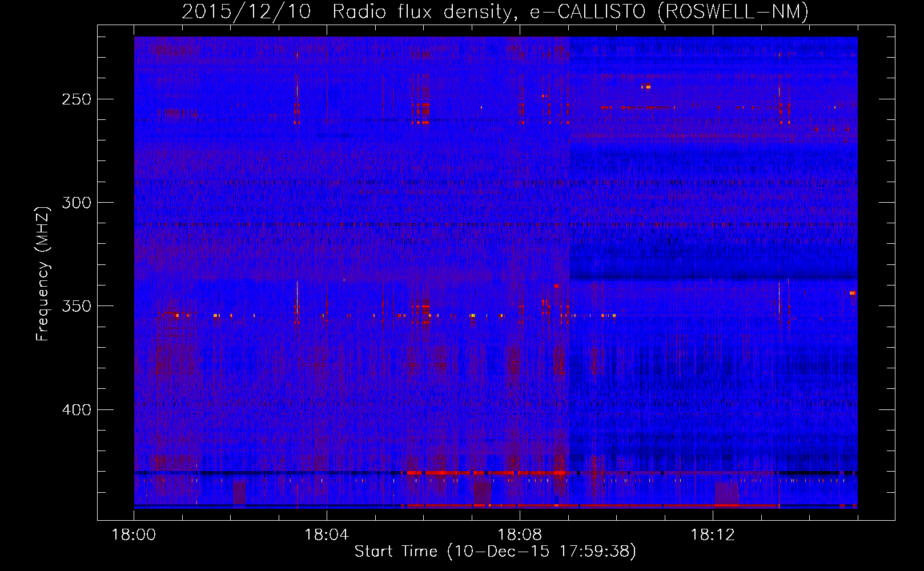Click the 18:12 time axis label
The height and width of the screenshot is (571, 924).
tap(713, 535)
